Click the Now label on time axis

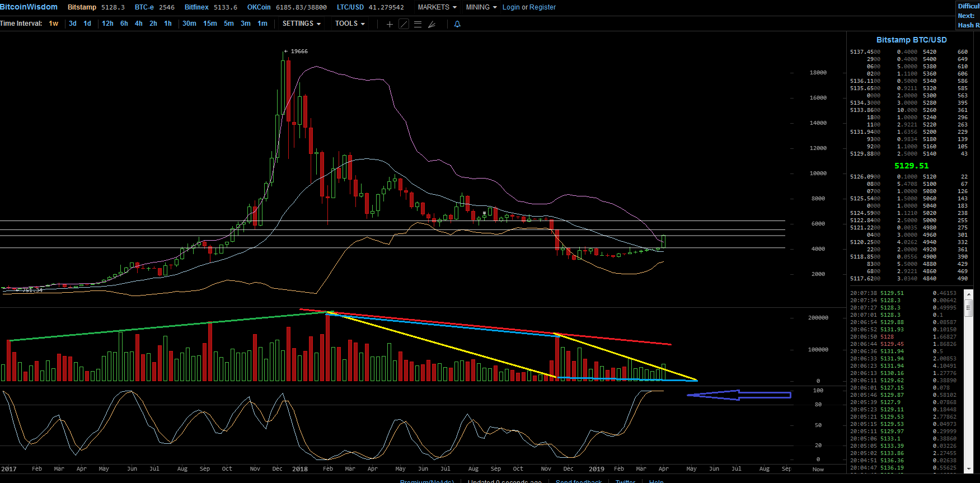click(x=818, y=470)
